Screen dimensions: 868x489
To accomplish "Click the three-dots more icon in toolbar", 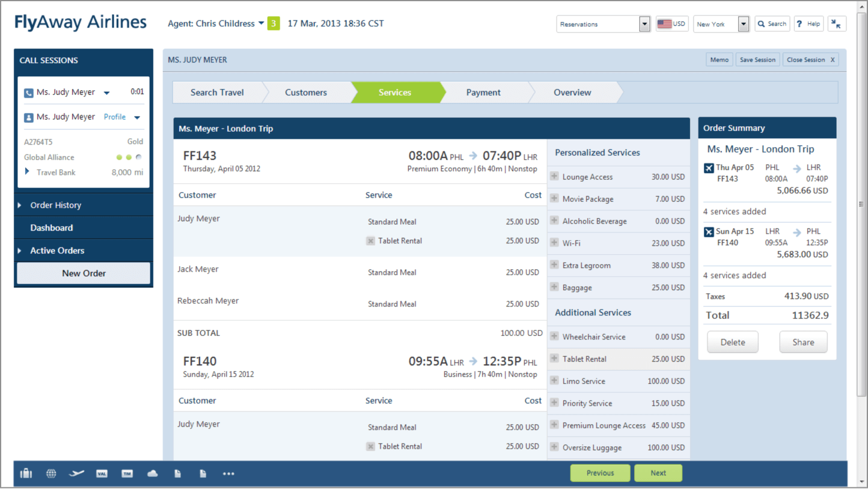I will tap(228, 473).
